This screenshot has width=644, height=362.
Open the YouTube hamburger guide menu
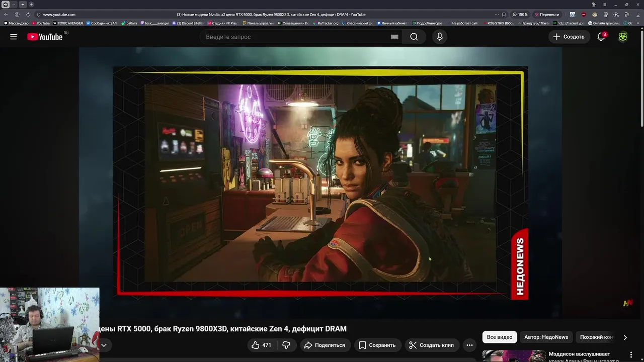(14, 37)
